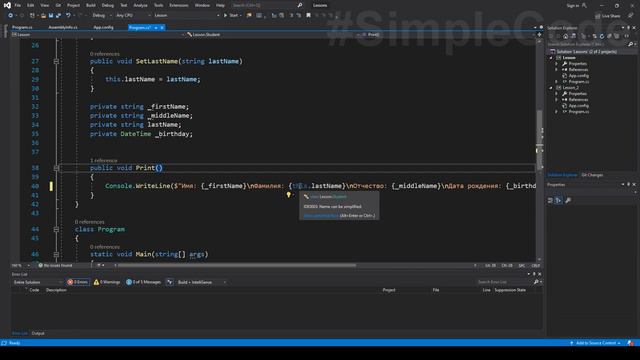Open the Lesson startup project dropdown

[187, 15]
